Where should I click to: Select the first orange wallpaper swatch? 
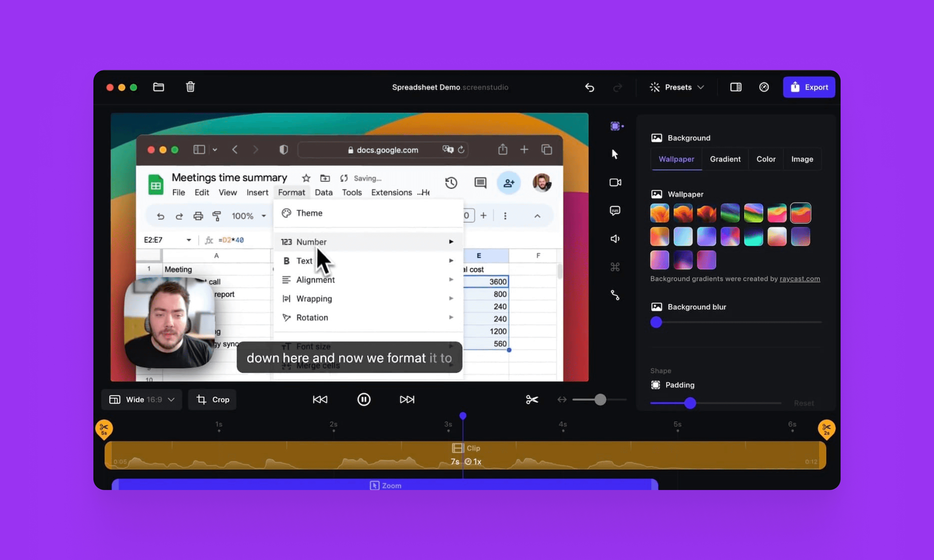[x=660, y=213]
